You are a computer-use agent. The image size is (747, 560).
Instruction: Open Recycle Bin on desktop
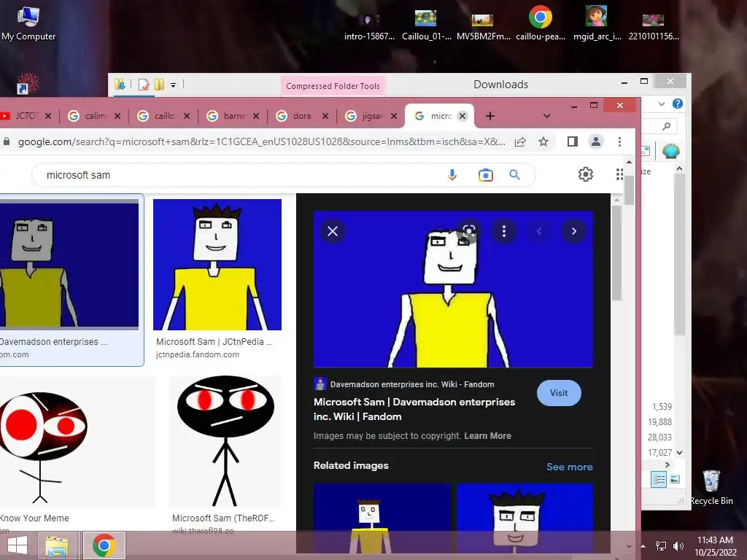[711, 488]
